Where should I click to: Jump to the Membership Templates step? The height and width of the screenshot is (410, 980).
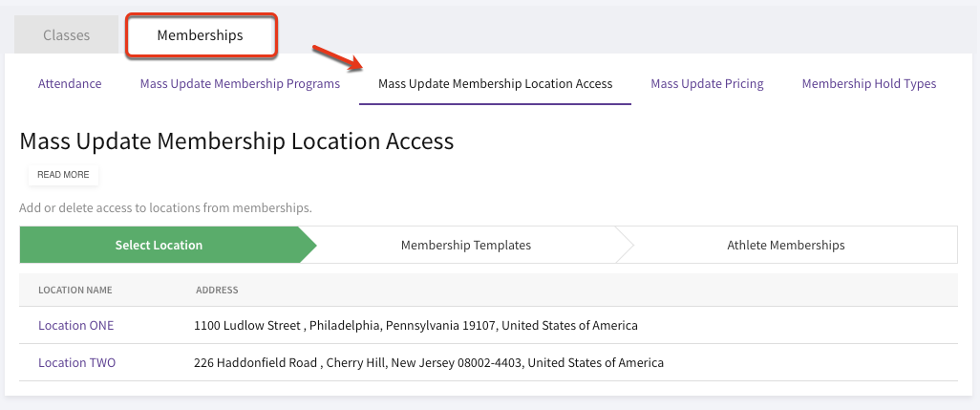tap(465, 245)
